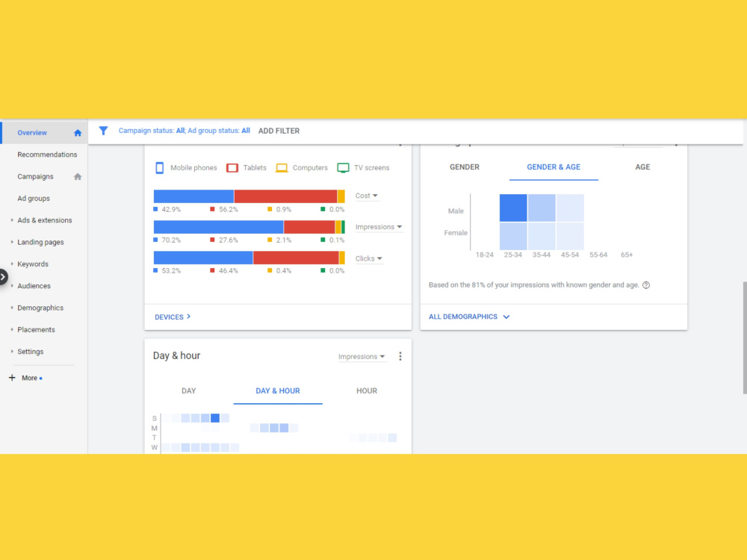Open Ad groups in the sidebar
The width and height of the screenshot is (747, 560).
coord(34,199)
